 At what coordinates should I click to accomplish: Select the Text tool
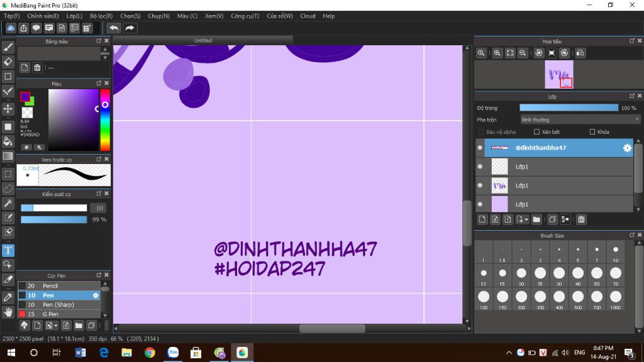pyautogui.click(x=8, y=250)
